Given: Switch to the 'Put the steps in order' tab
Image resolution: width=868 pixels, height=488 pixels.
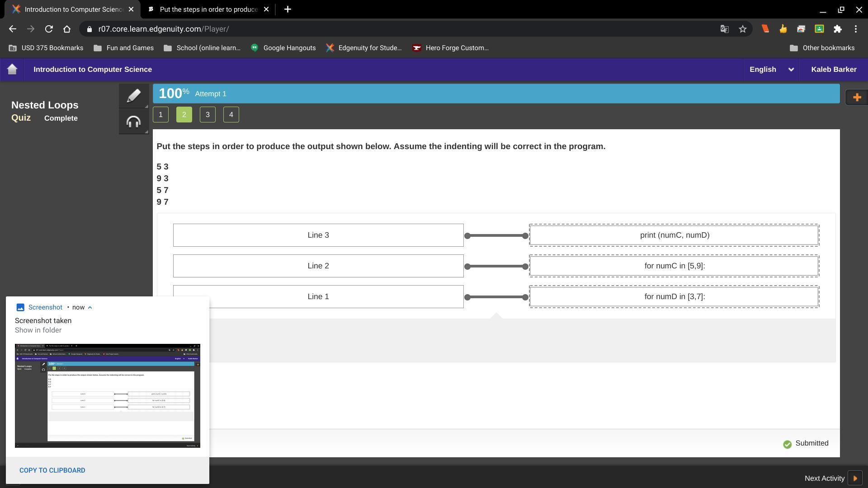Looking at the screenshot, I should pyautogui.click(x=208, y=9).
